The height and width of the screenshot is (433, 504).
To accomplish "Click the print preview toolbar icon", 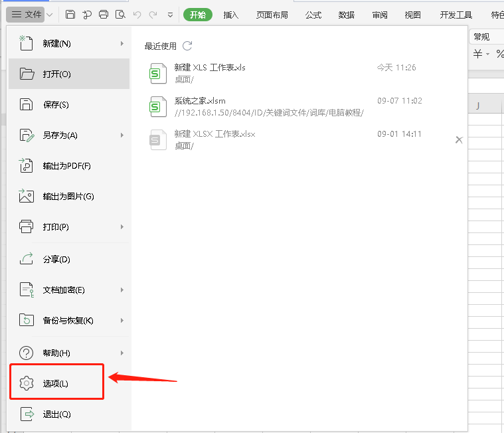I will (x=120, y=15).
